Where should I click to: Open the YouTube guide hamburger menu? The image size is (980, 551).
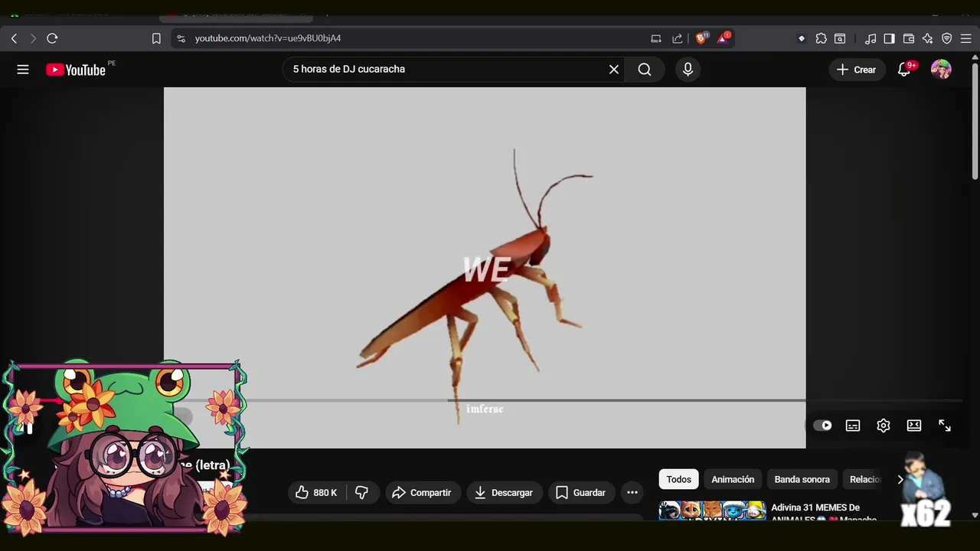point(23,70)
